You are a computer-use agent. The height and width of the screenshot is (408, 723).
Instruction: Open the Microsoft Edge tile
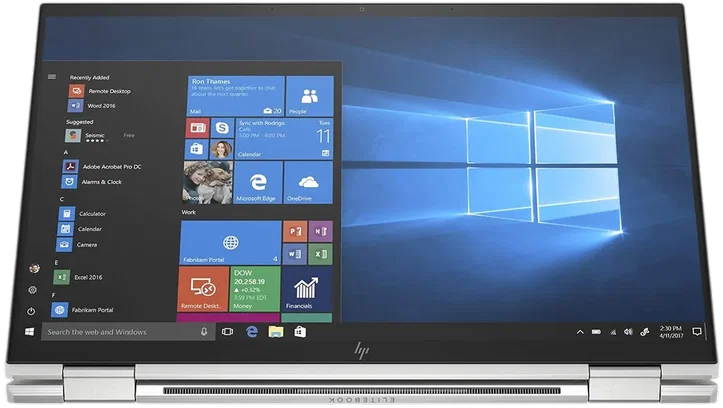click(x=258, y=183)
